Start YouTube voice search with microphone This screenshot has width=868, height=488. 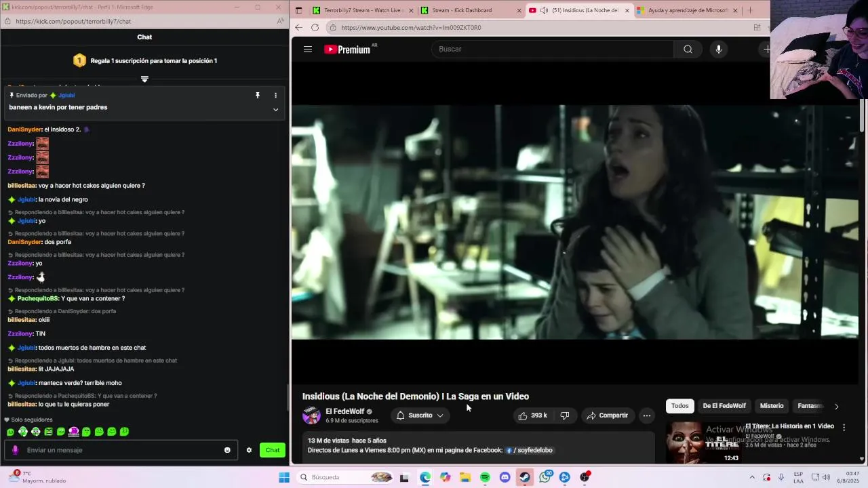(718, 49)
